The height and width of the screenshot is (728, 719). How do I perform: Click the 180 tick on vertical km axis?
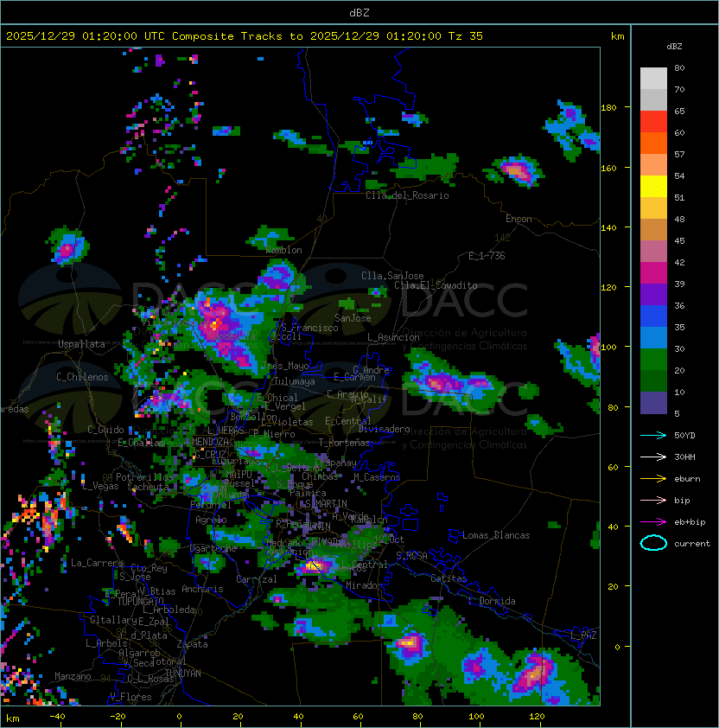coord(608,107)
